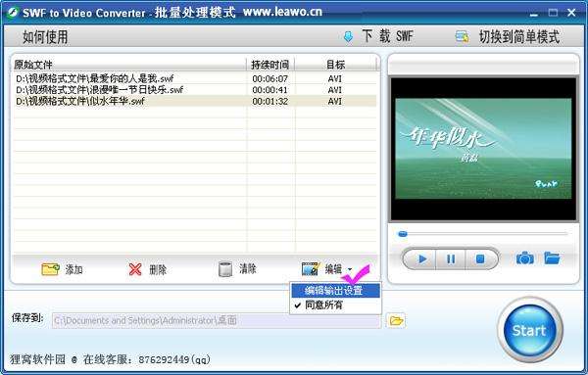This screenshot has height=375, width=588.
Task: Click the blue Start button
Action: click(529, 330)
